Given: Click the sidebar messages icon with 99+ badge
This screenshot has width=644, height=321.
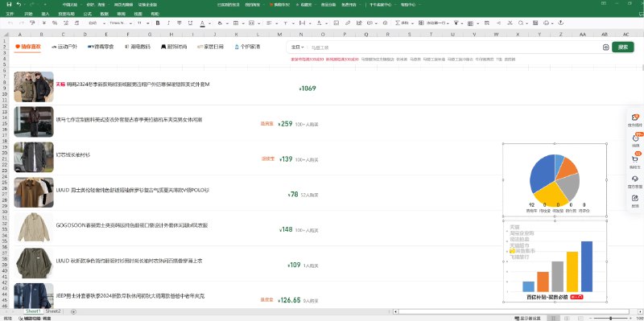Looking at the screenshot, I should tap(635, 138).
